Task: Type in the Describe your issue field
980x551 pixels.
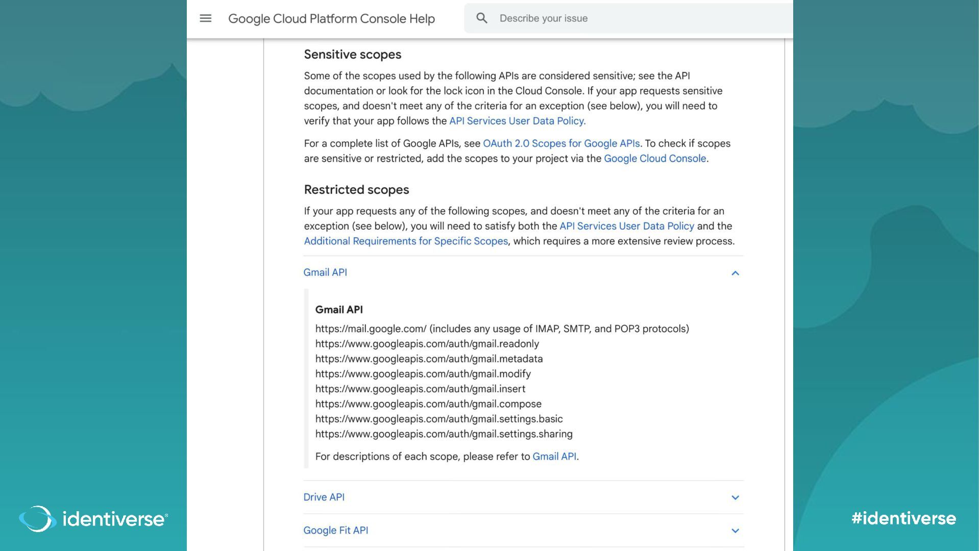Action: pyautogui.click(x=612, y=18)
